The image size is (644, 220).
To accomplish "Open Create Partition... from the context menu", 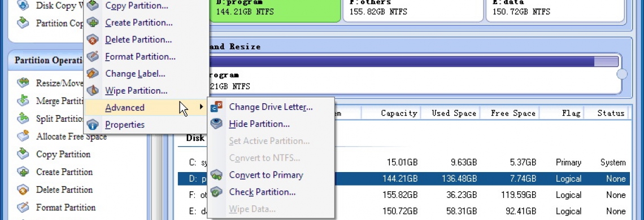I will coord(139,23).
